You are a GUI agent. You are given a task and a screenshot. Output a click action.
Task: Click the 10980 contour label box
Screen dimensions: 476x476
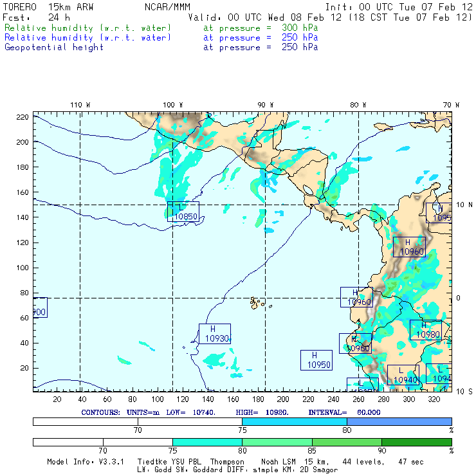[x=426, y=331]
